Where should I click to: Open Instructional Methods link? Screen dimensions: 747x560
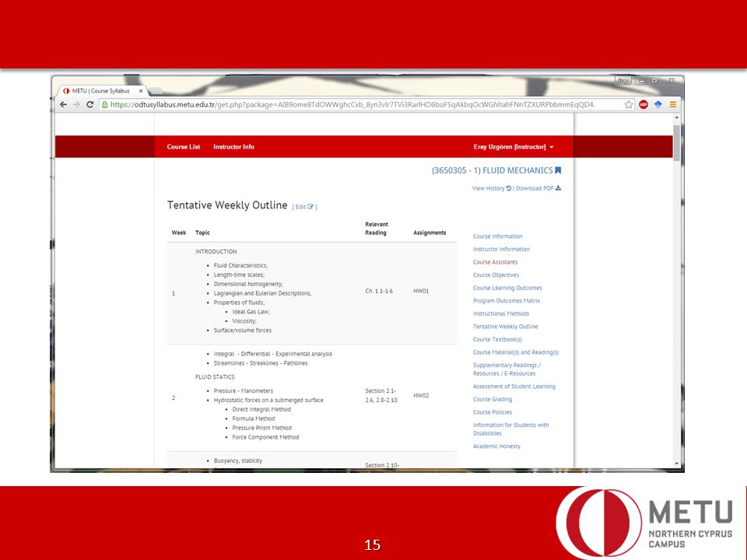coord(500,313)
